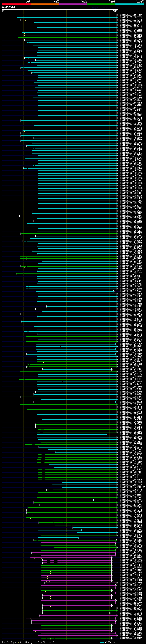Click the orange ~40% identity legend segment
This screenshot has width=146, height=644.
[x=45, y=4]
